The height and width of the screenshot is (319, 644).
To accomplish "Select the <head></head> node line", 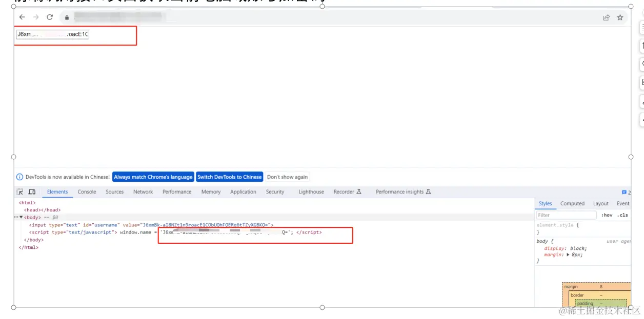I will coord(42,210).
